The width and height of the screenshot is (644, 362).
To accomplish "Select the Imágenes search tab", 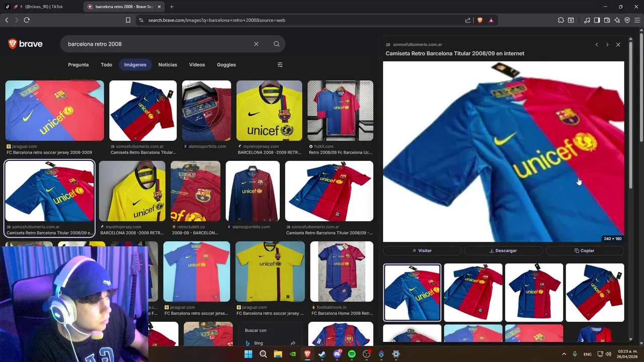I will (x=135, y=65).
